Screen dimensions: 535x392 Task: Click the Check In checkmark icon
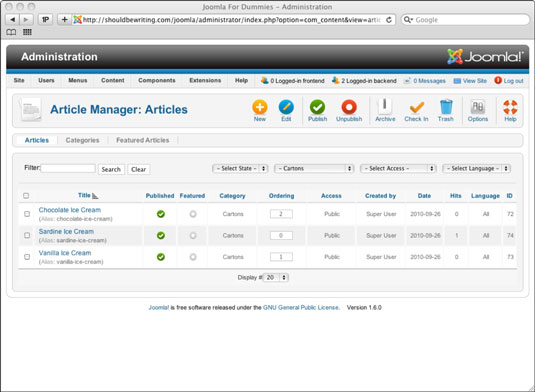[416, 107]
